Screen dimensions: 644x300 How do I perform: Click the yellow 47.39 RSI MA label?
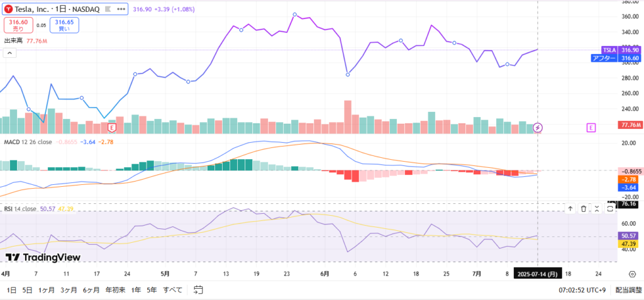tap(629, 244)
